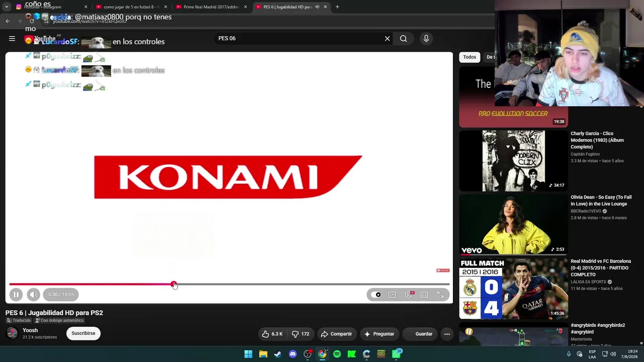Click the Preguntar button
Image resolution: width=644 pixels, height=362 pixels.
coord(379,334)
